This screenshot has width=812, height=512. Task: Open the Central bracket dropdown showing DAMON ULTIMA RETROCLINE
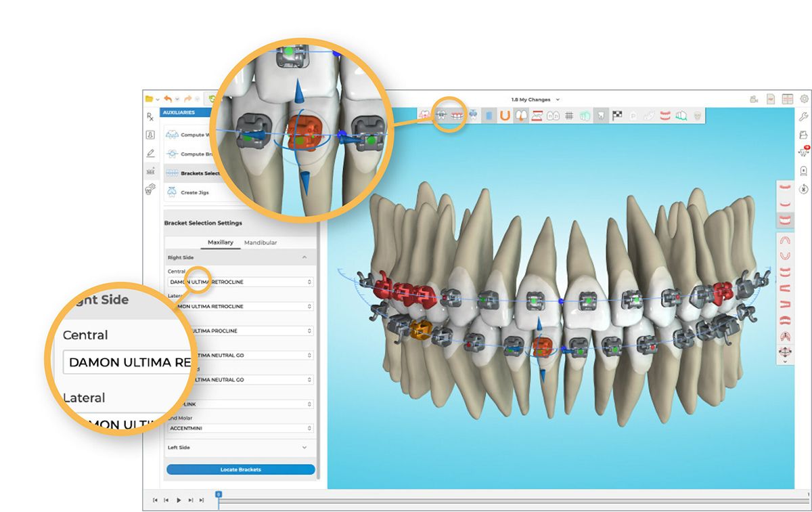tap(240, 281)
